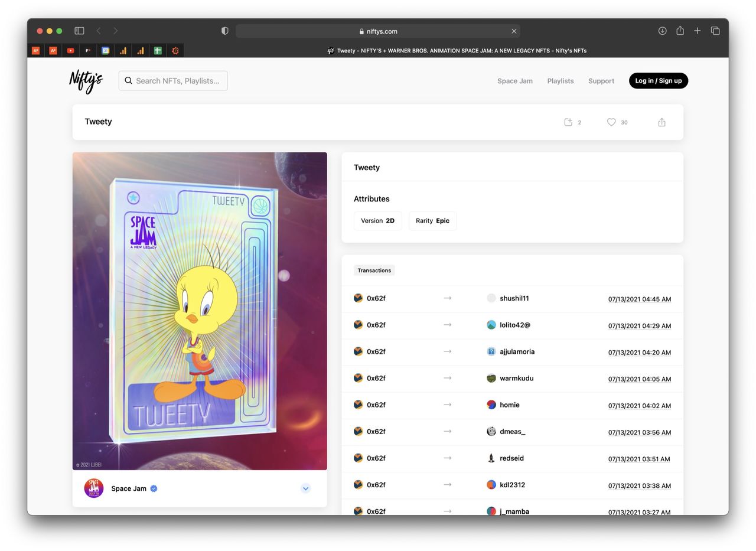756x551 pixels.
Task: View warmkudu's profile link
Action: [x=516, y=378]
